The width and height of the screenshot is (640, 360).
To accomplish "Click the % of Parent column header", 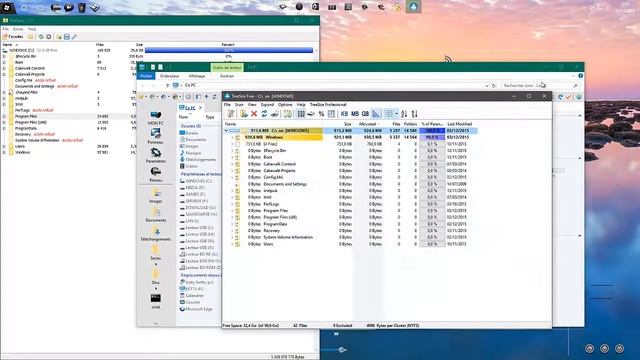I will (x=432, y=124).
